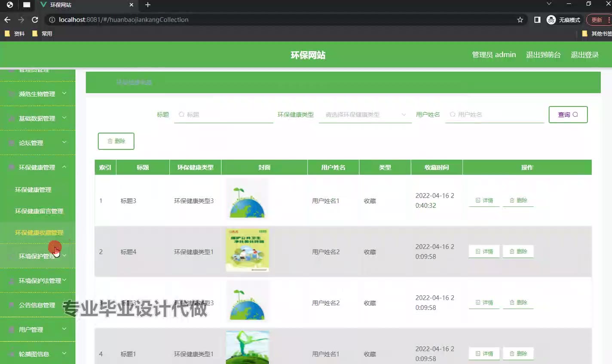Open the 其他书签 bookmark folder
This screenshot has width=612, height=364.
(597, 33)
